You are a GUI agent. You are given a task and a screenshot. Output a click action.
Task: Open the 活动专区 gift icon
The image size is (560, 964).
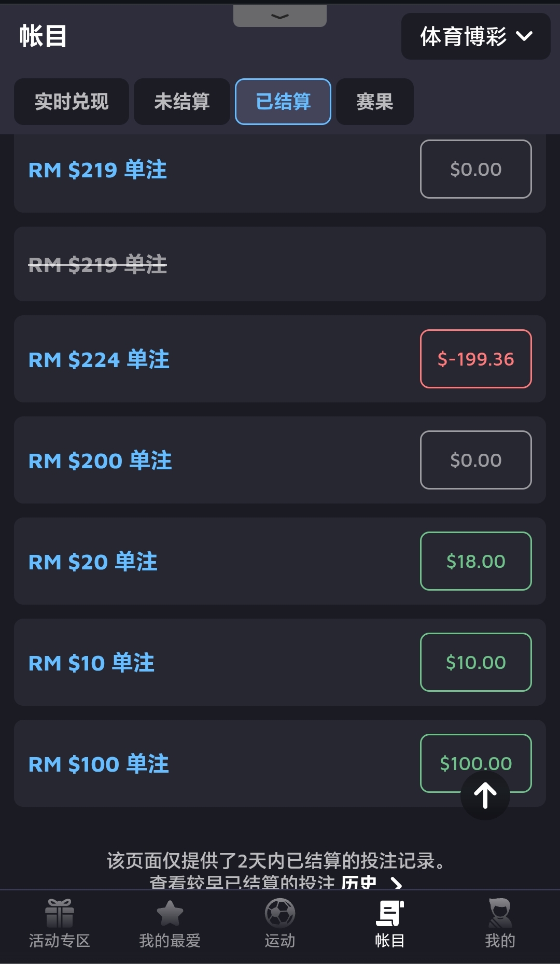point(59,913)
